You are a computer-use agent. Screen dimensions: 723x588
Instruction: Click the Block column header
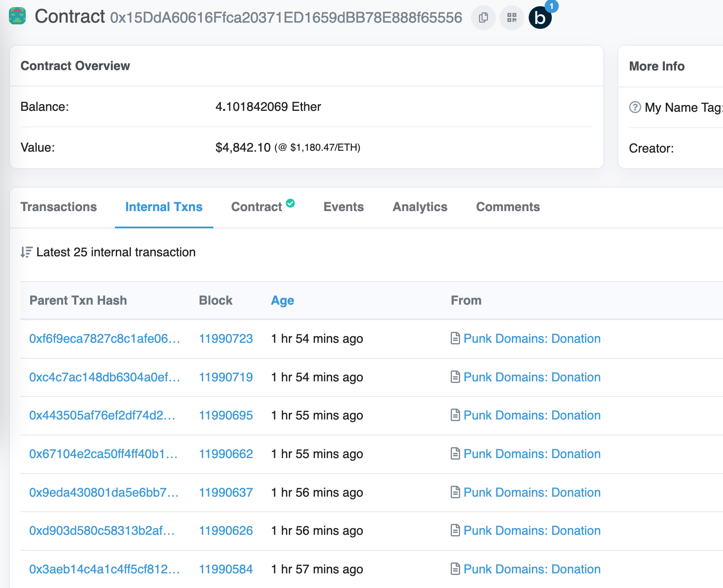click(x=216, y=301)
